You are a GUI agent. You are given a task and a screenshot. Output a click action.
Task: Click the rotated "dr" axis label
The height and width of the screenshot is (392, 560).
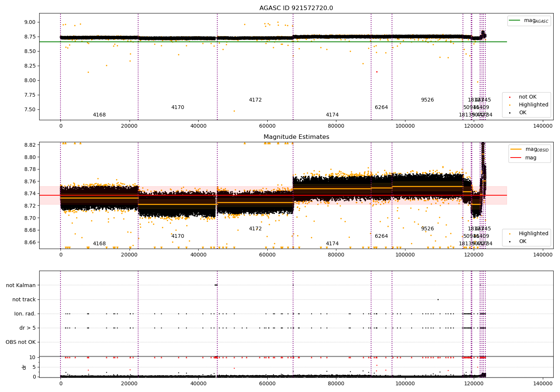tap(24, 367)
